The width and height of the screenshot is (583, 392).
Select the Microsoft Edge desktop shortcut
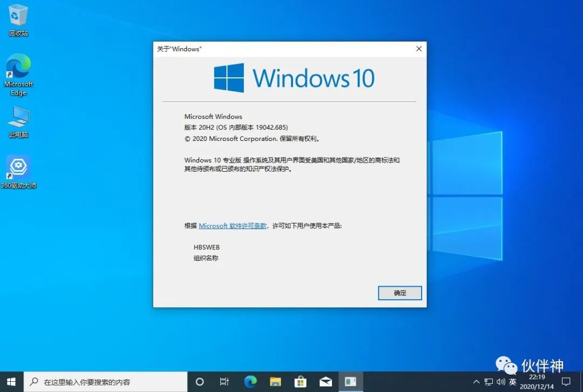[x=18, y=75]
